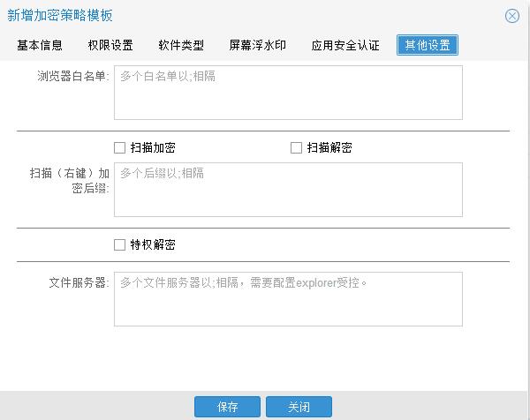Click the 文件服务器 field label
This screenshot has width=530, height=420.
coord(79,283)
